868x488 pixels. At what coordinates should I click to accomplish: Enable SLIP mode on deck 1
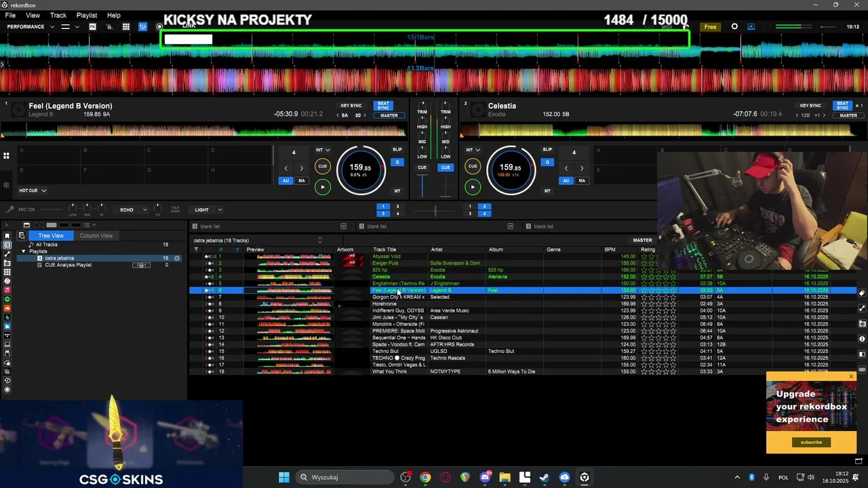click(397, 150)
